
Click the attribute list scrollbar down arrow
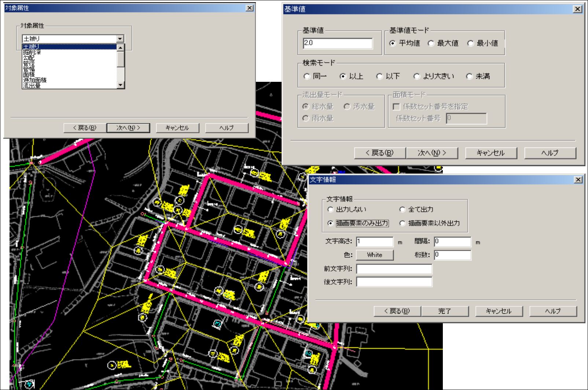(x=121, y=85)
